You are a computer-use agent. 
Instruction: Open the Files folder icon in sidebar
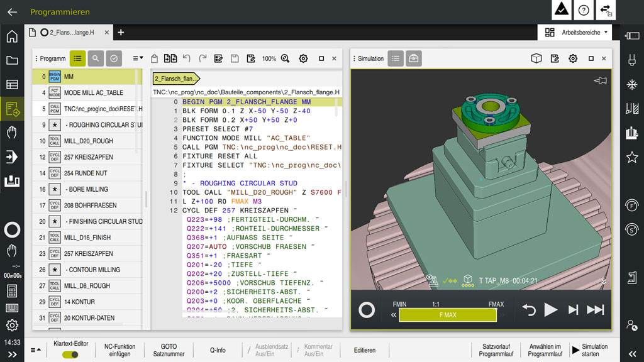click(12, 60)
